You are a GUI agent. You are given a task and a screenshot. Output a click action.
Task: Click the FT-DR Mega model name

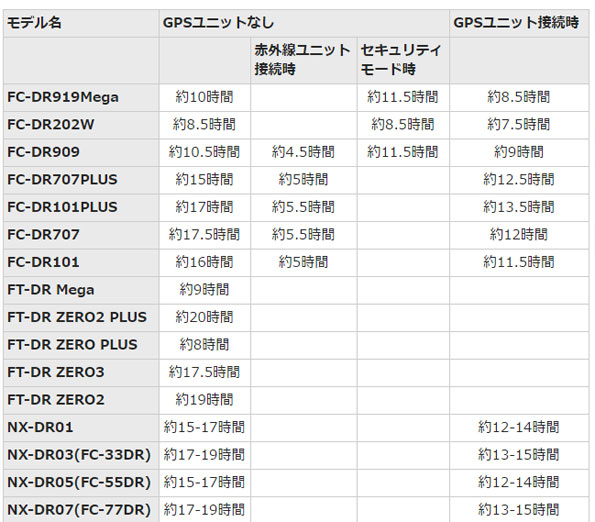point(50,290)
